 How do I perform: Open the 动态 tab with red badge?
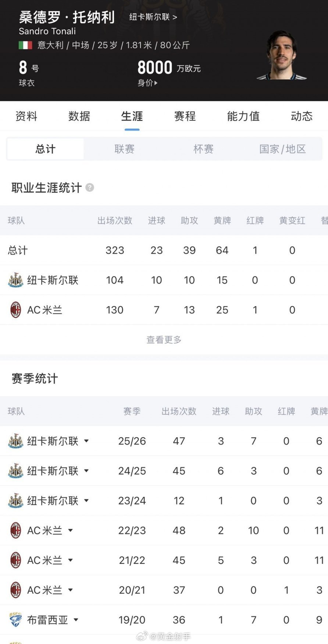[x=301, y=117]
